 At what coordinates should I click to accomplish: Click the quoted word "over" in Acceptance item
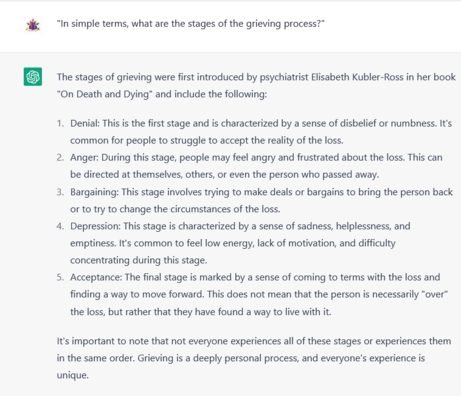click(x=434, y=294)
